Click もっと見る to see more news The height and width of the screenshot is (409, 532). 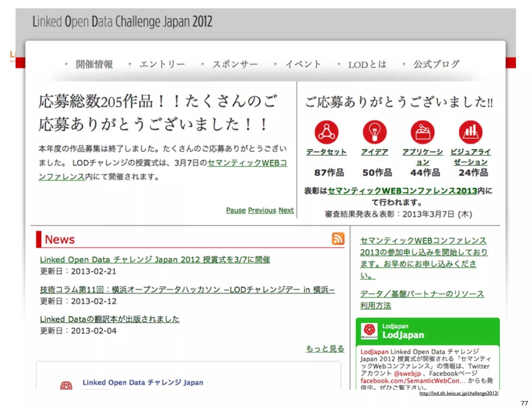(325, 349)
